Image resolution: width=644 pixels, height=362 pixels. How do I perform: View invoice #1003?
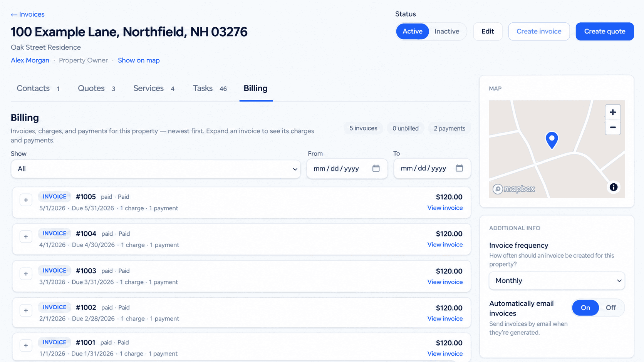[445, 282]
